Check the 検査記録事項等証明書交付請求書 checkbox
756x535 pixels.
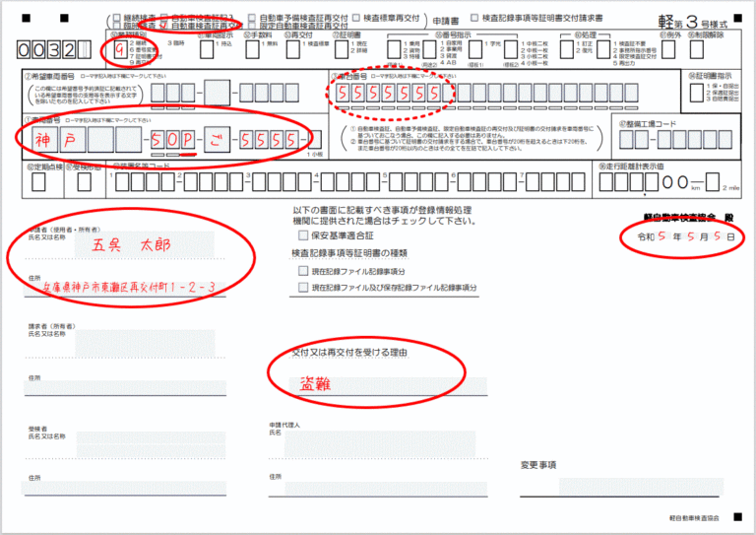click(x=474, y=18)
